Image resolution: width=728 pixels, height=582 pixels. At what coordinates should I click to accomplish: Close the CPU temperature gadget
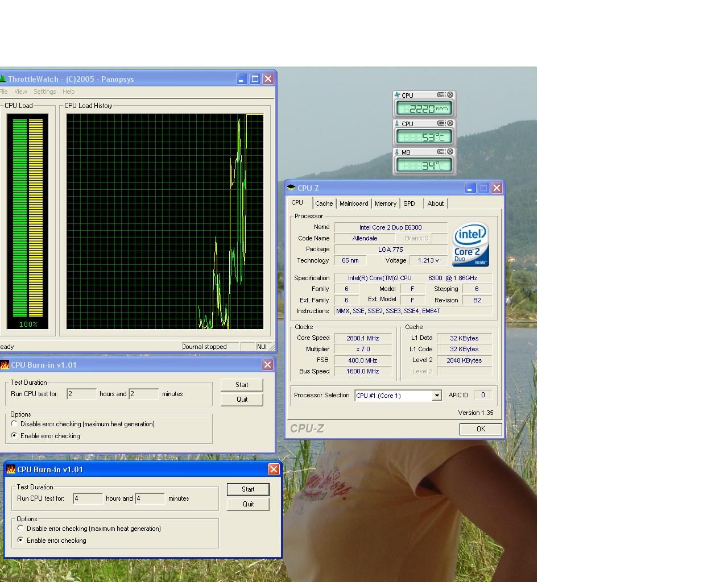(450, 123)
